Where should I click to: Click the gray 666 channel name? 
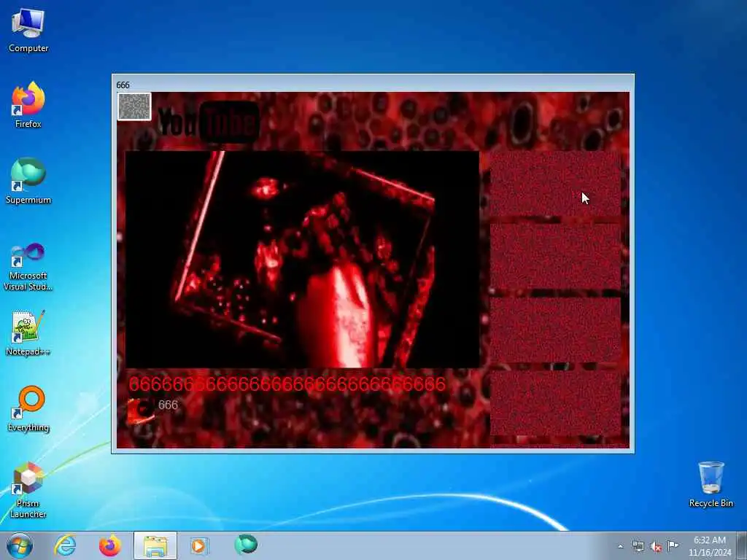click(169, 405)
